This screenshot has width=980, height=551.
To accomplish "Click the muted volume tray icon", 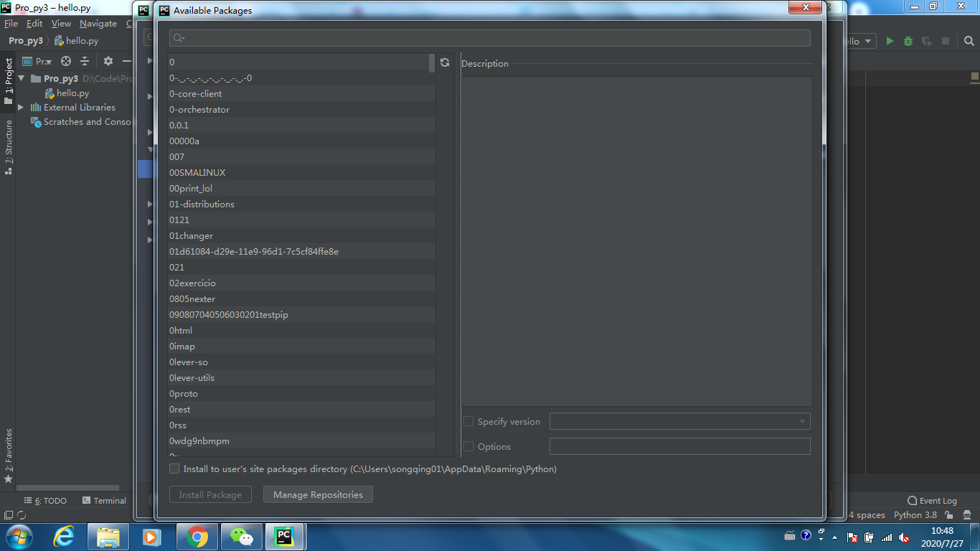I will point(905,537).
